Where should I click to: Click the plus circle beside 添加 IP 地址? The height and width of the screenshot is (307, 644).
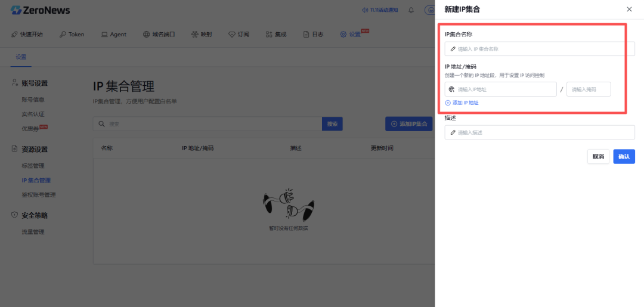point(448,103)
